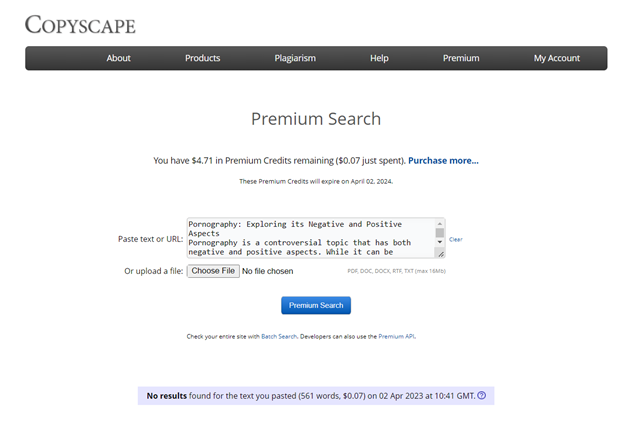624x422 pixels.
Task: Click the textarea resize handle corner
Action: pos(440,254)
